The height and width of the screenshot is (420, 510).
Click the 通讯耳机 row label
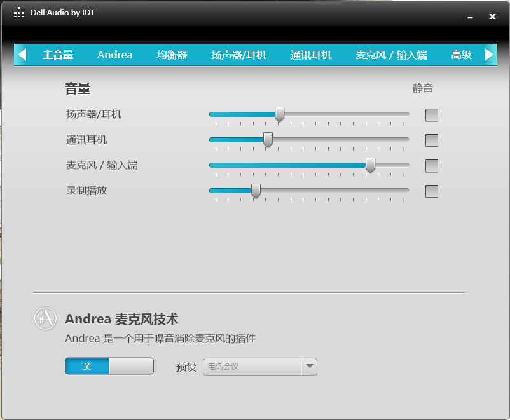click(86, 140)
